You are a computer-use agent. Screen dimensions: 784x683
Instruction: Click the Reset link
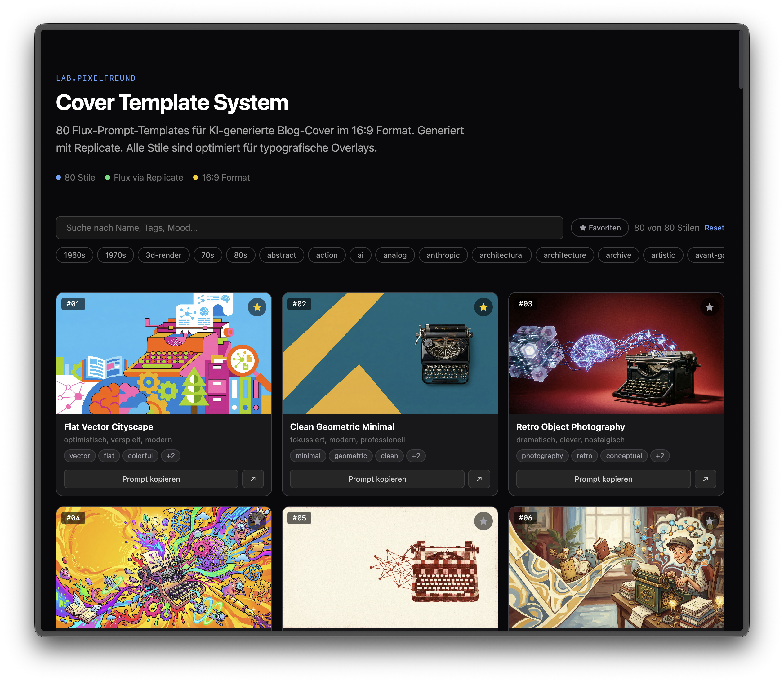click(714, 228)
